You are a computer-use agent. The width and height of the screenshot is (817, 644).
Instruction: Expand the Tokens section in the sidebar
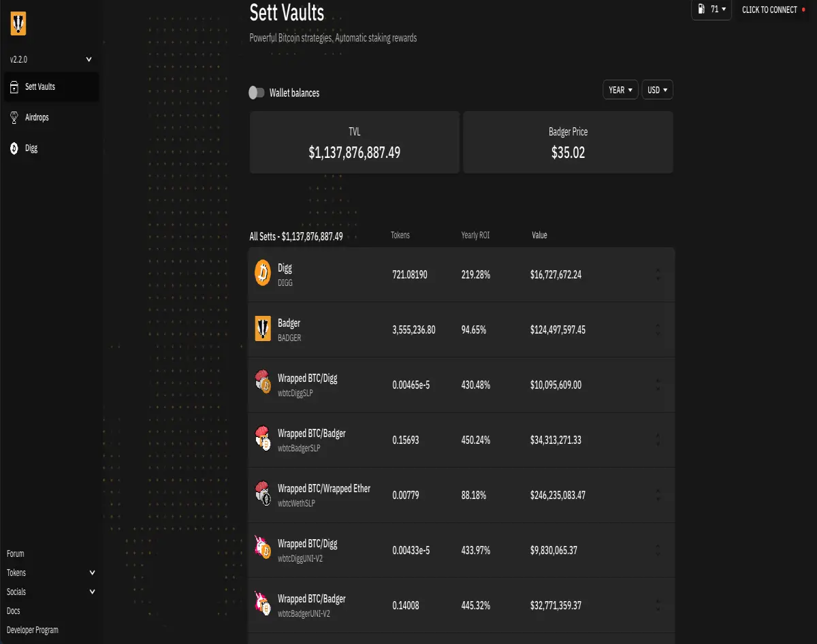(x=51, y=573)
